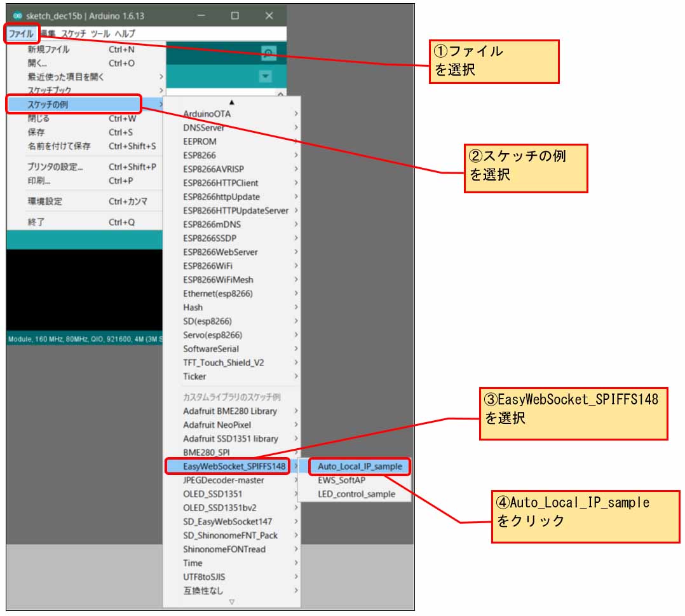The image size is (685, 616).
Task: Open SD_ShinonomeFNT_Pack examples entry
Action: [233, 535]
